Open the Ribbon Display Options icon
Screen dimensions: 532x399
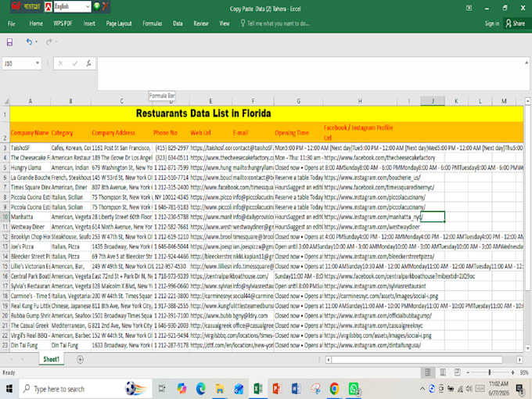[x=469, y=8]
